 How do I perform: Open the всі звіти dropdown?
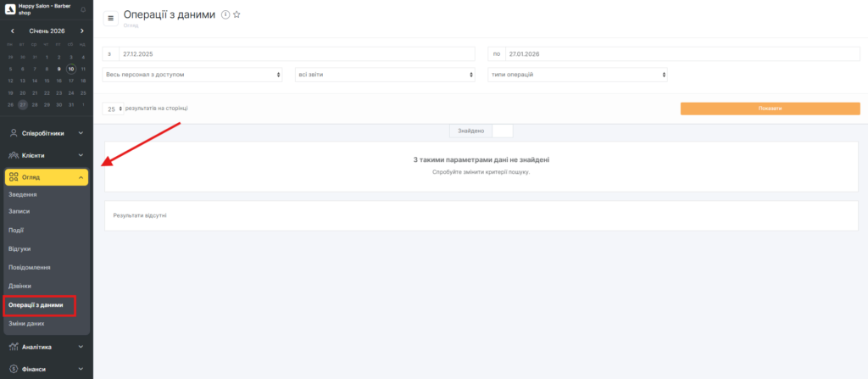pos(385,75)
